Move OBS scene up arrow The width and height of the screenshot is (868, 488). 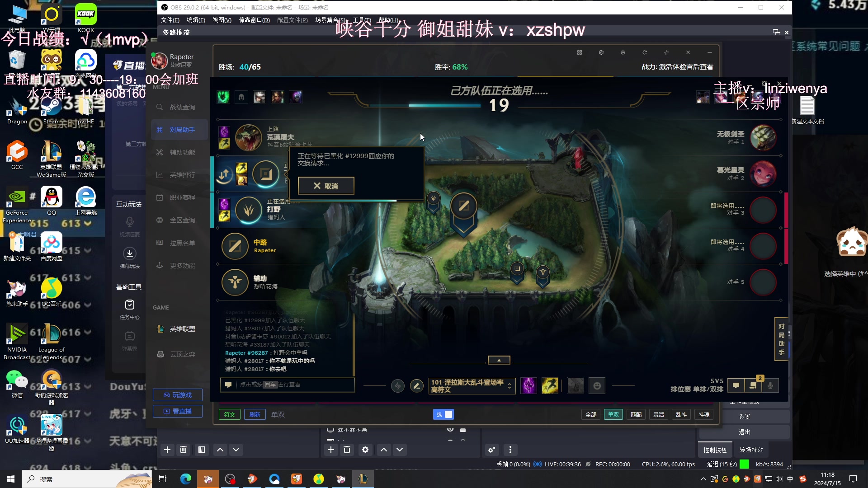coord(220,450)
